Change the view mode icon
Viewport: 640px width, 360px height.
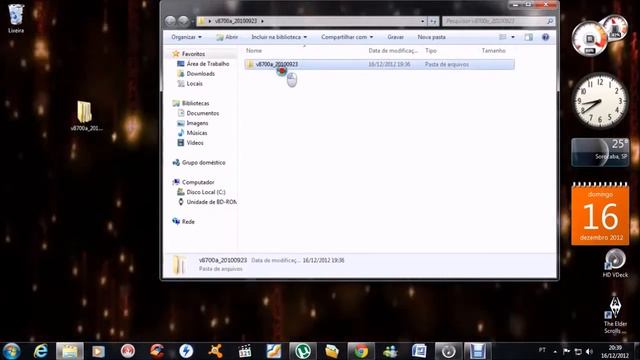(x=503, y=37)
